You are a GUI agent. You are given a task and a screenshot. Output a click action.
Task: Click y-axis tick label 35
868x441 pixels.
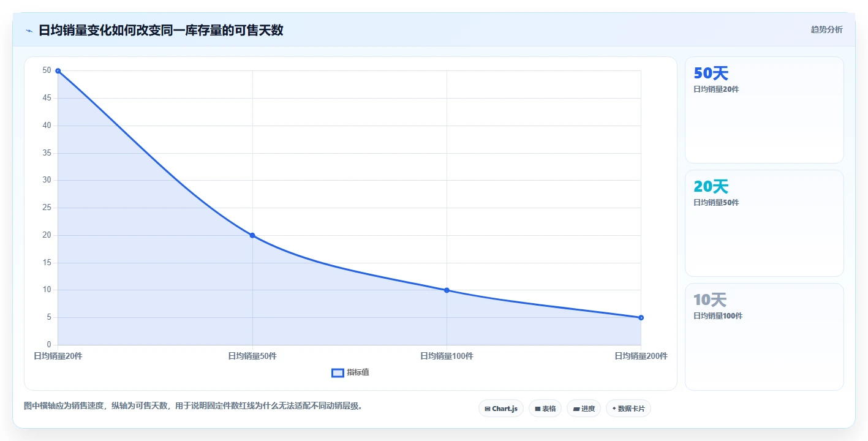pyautogui.click(x=47, y=153)
